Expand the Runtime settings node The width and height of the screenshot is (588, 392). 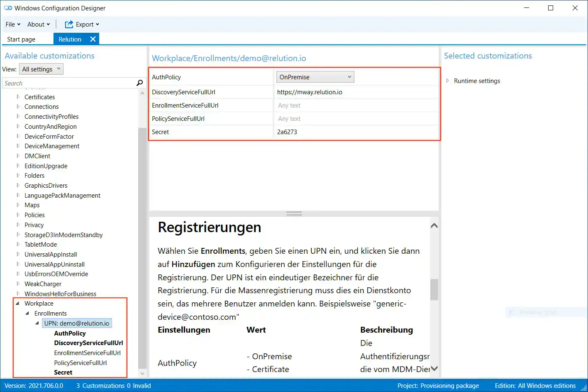448,81
